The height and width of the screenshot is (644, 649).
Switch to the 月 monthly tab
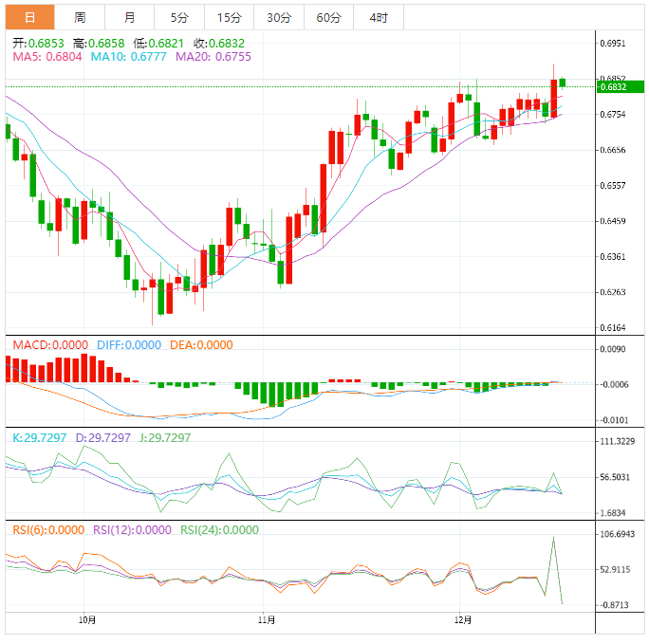[x=129, y=17]
